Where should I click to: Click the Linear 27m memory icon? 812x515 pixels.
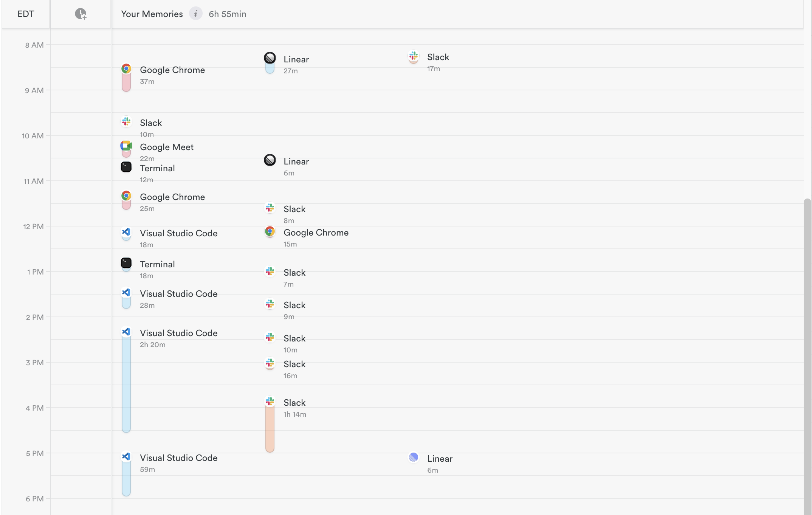click(x=270, y=58)
